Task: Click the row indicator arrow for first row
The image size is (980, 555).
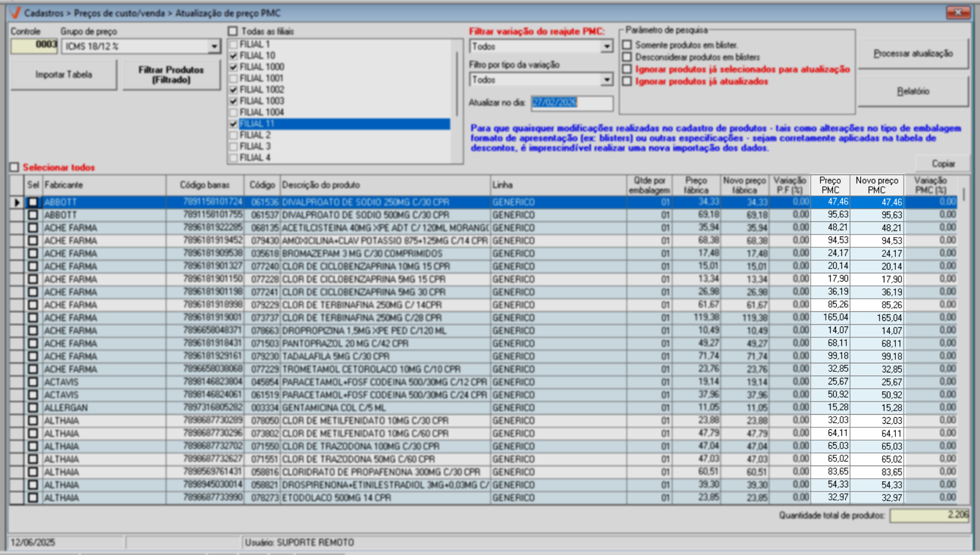Action: coord(16,203)
